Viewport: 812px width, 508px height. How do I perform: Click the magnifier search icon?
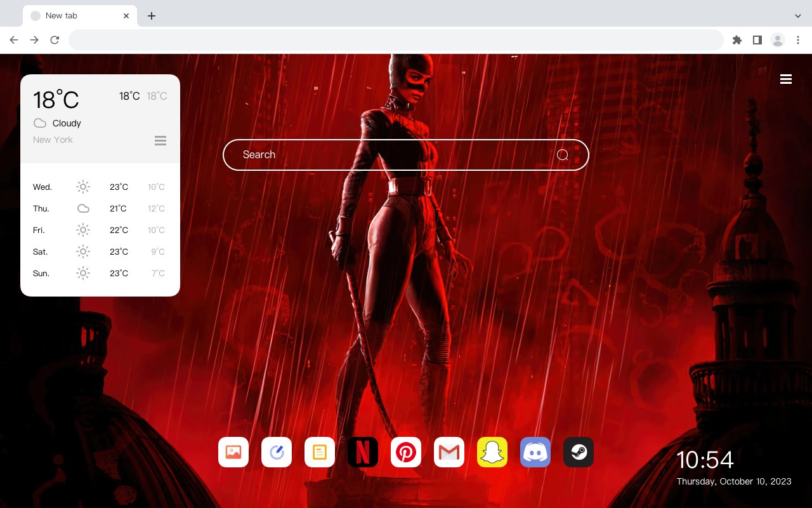click(563, 155)
